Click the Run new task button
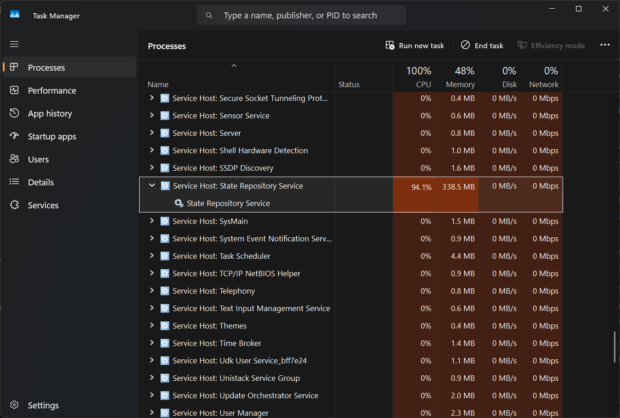 [415, 45]
